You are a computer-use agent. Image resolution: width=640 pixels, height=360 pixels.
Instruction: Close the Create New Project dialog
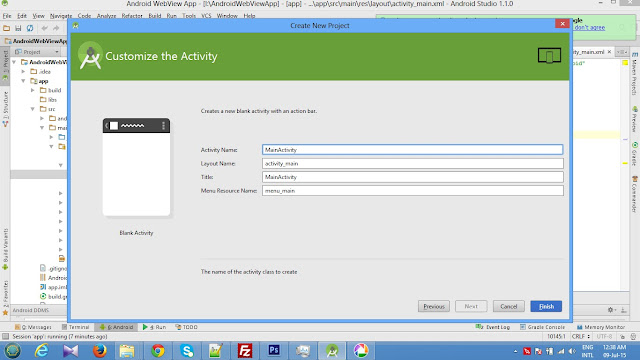pos(562,24)
